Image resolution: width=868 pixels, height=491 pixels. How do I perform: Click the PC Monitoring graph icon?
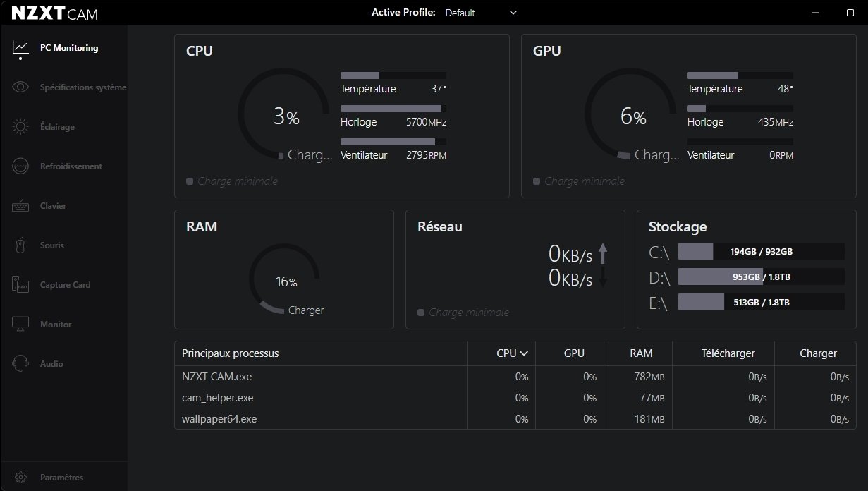pyautogui.click(x=20, y=48)
